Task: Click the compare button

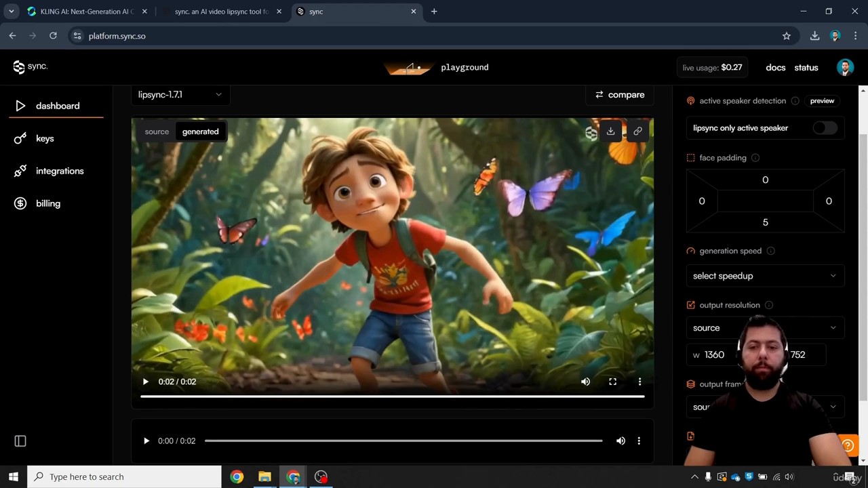Action: (620, 94)
